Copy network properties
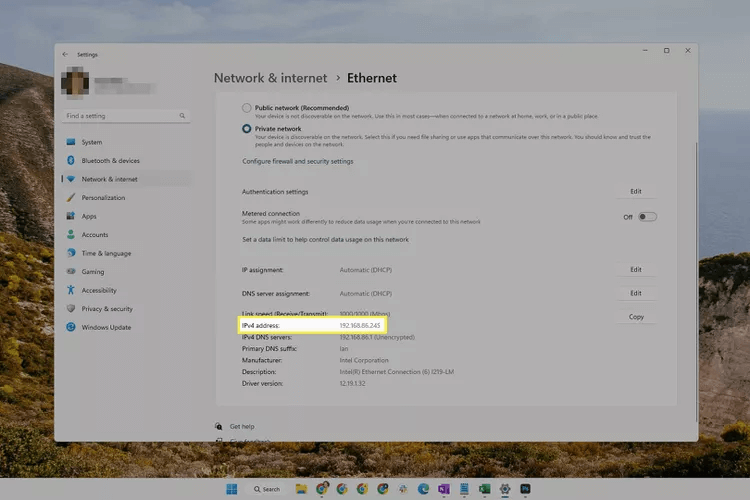This screenshot has width=750, height=500. tap(636, 317)
